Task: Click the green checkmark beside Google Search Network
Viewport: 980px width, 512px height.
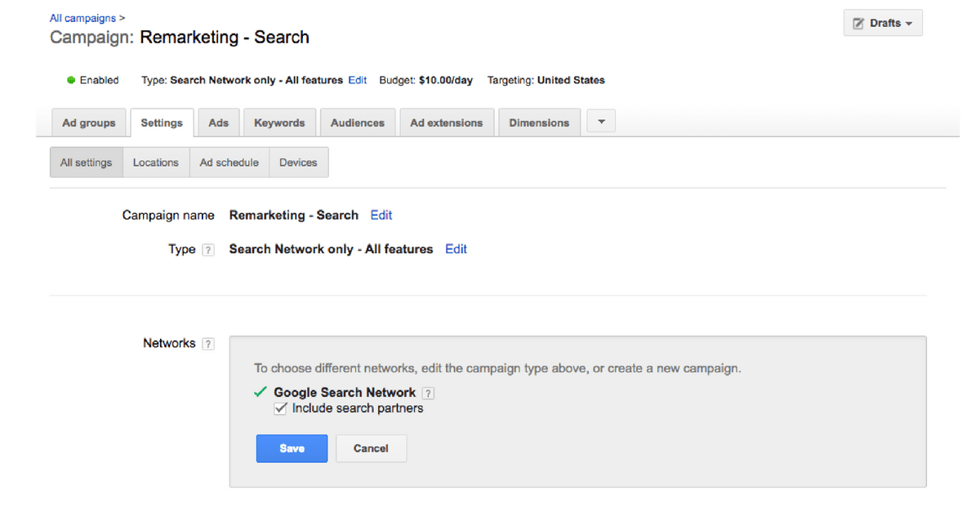Action: coord(260,392)
